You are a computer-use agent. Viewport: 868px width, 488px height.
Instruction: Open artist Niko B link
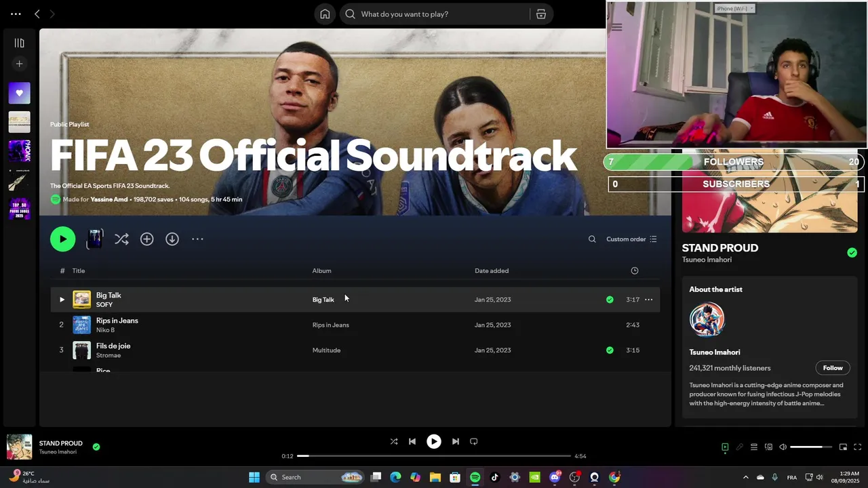tap(105, 330)
